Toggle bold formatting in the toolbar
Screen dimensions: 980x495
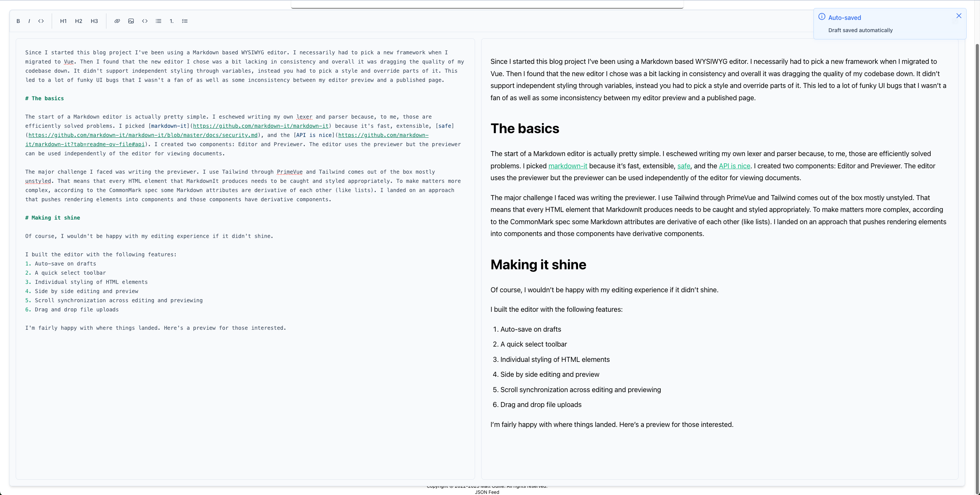[18, 21]
